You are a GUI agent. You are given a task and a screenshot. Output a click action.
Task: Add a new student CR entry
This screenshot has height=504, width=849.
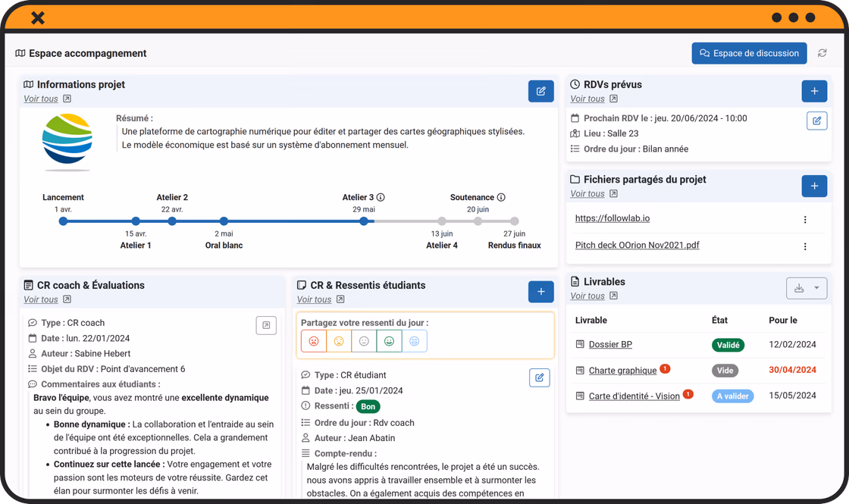click(x=540, y=292)
